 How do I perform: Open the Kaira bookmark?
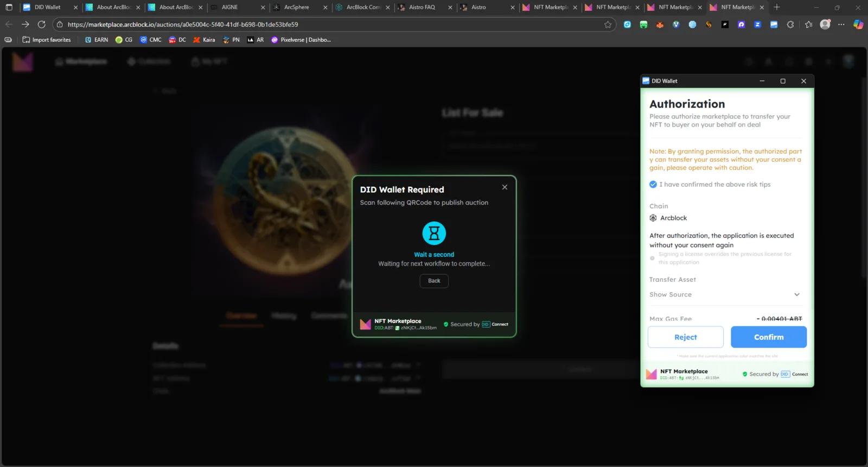click(x=204, y=40)
